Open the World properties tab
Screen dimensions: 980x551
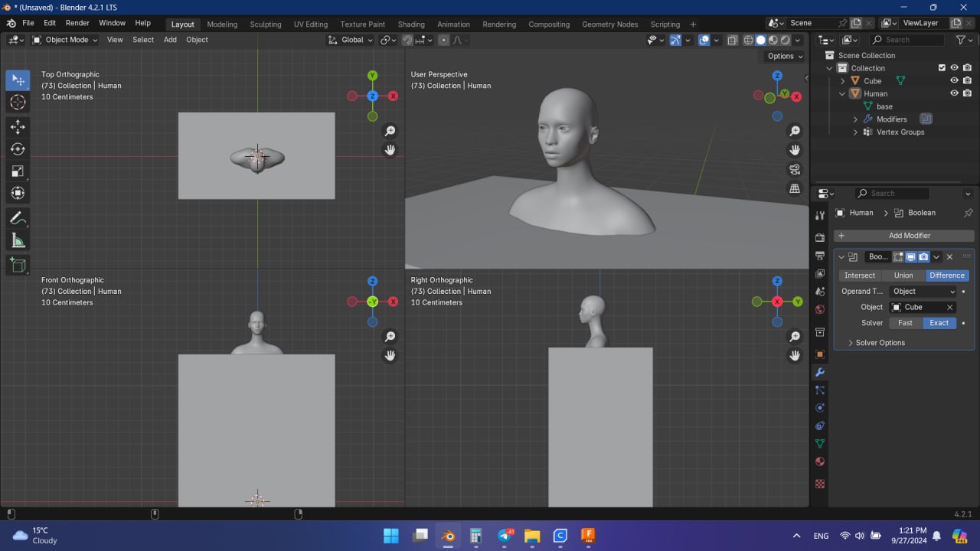coord(820,310)
